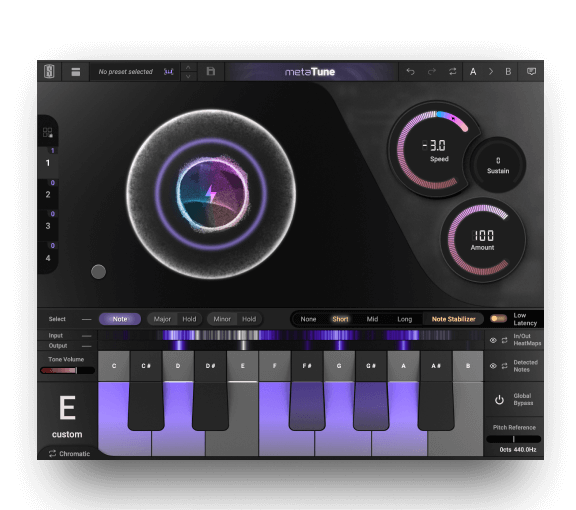Click the G note label
The width and height of the screenshot is (576, 510).
point(339,366)
